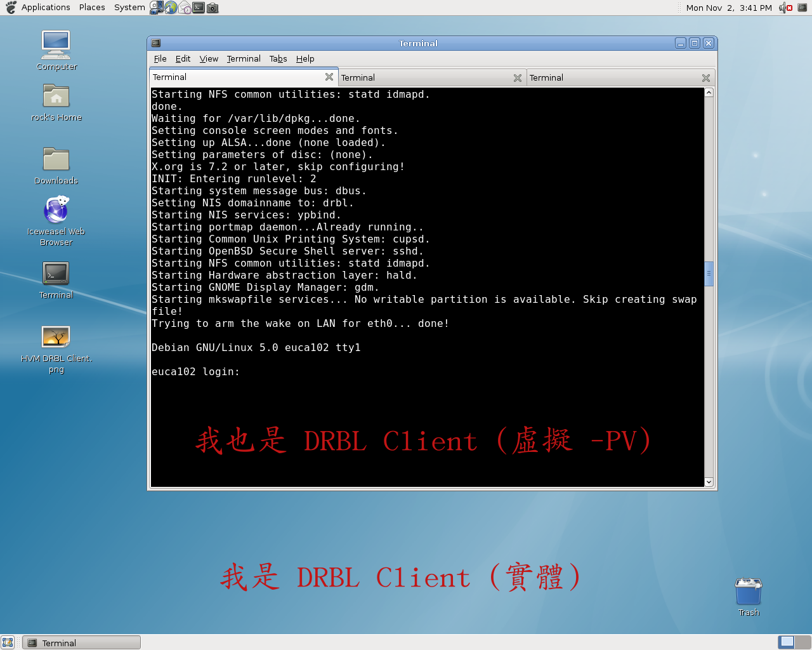This screenshot has width=812, height=650.
Task: Click 'Starting GNOME Display Manager: gdm.' line
Action: tap(266, 288)
